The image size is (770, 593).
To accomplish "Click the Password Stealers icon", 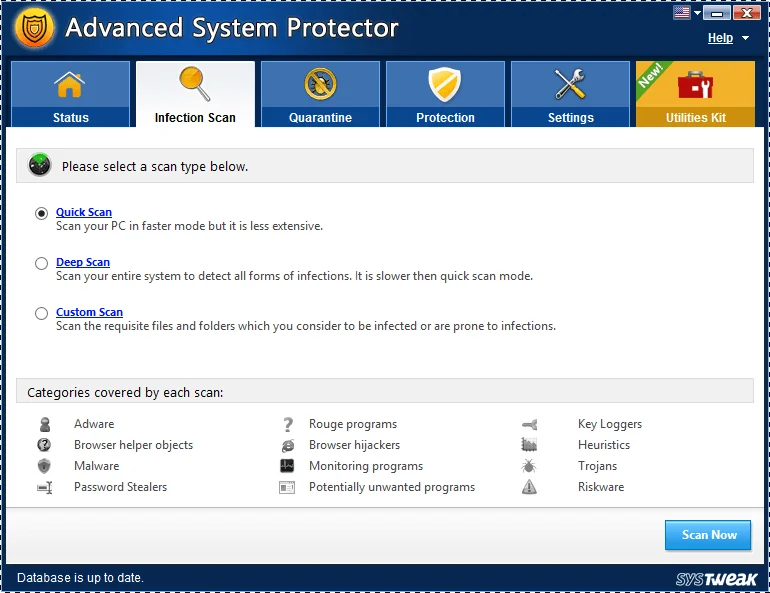I will coord(45,487).
